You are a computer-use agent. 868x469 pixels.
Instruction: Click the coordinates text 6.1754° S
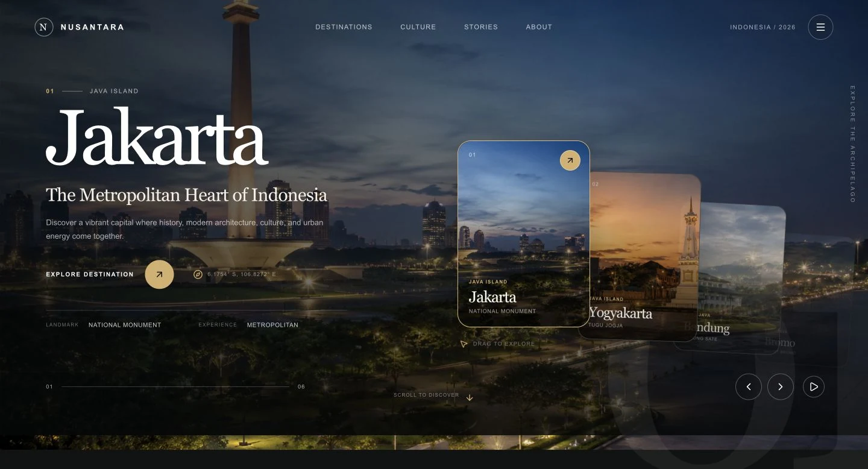point(242,274)
